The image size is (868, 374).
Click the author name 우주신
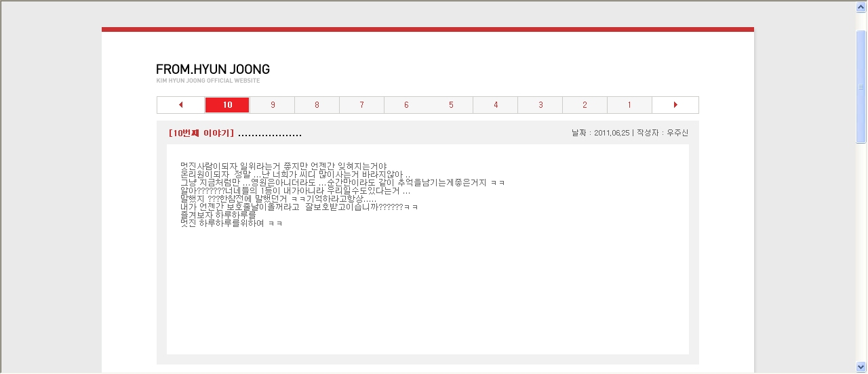point(677,133)
